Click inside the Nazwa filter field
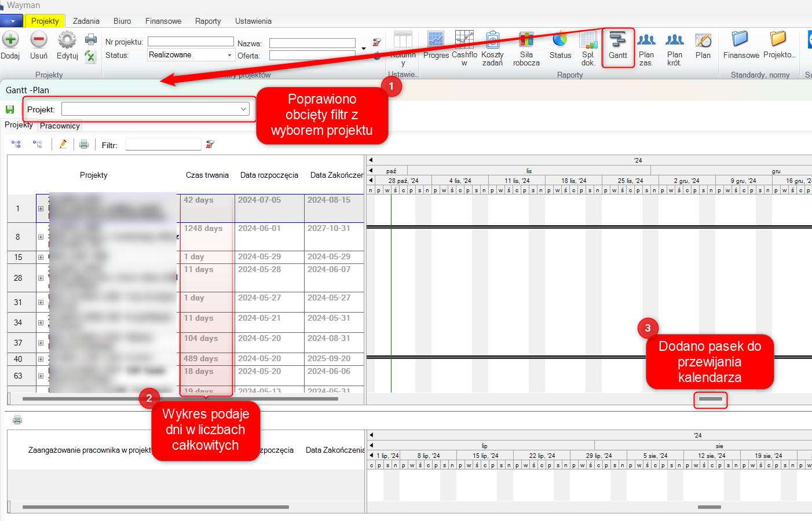Image resolution: width=812 pixels, height=521 pixels. click(x=312, y=43)
